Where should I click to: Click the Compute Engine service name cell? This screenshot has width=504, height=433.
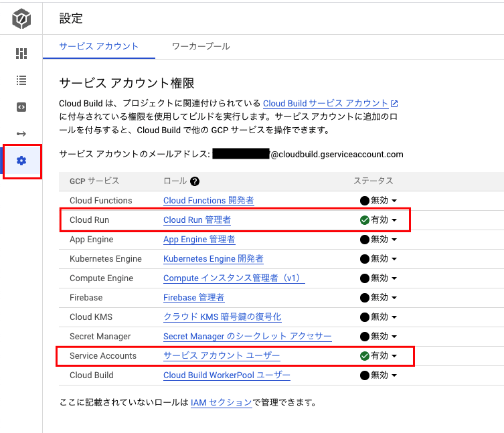(x=101, y=278)
